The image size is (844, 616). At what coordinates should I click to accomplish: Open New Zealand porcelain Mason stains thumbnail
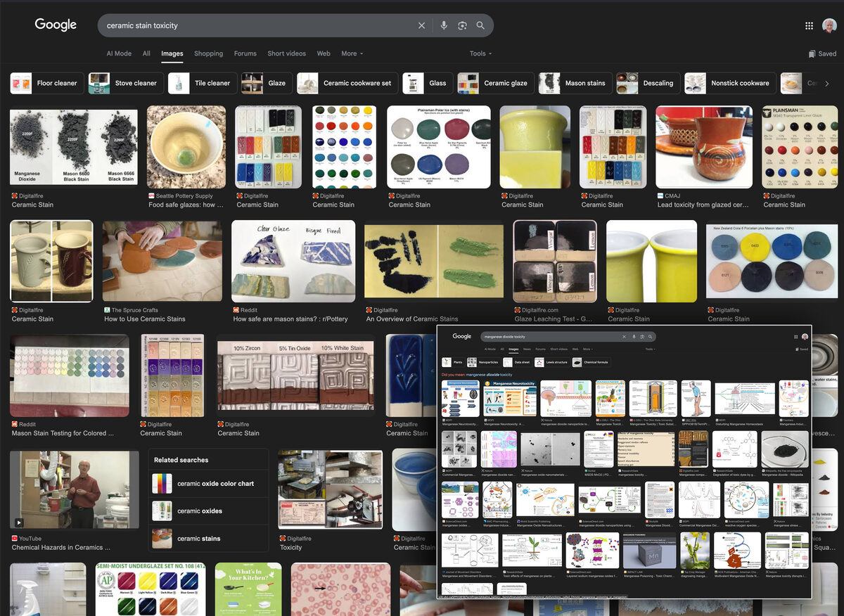(x=772, y=261)
